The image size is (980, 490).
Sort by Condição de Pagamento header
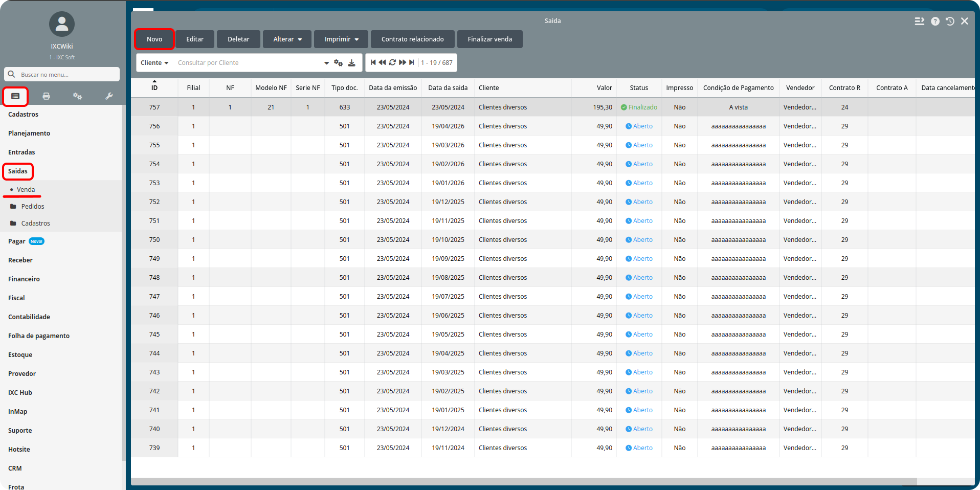point(738,87)
